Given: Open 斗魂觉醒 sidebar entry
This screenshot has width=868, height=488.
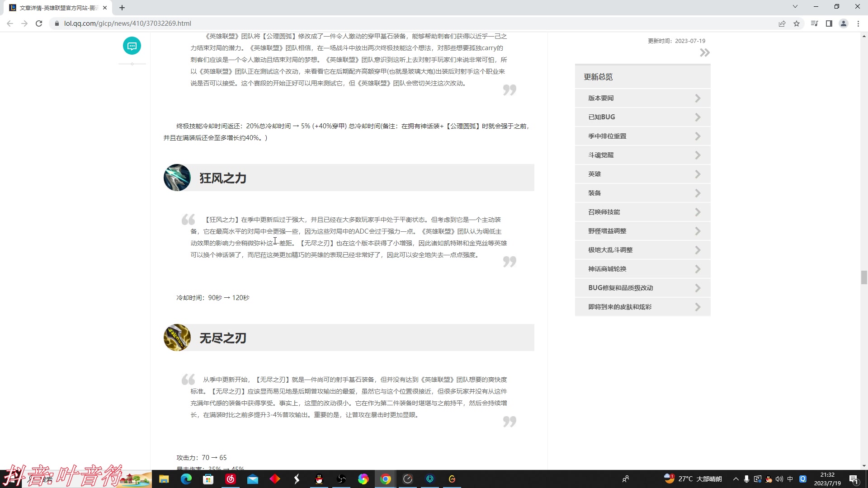Looking at the screenshot, I should (642, 155).
